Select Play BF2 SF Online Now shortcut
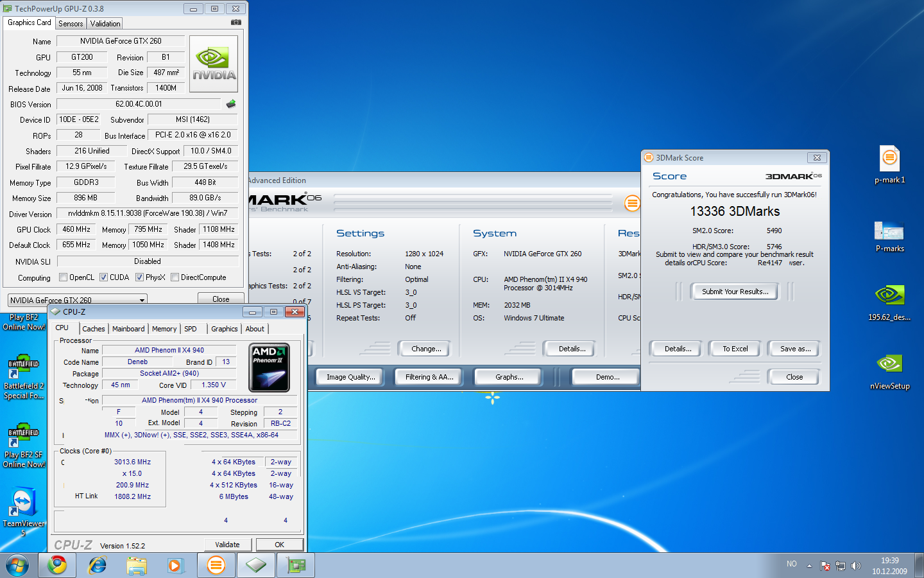This screenshot has width=924, height=578. click(x=24, y=446)
